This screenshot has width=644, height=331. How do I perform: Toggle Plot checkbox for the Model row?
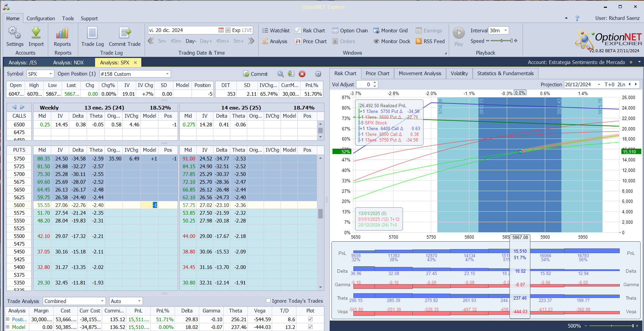[310, 327]
